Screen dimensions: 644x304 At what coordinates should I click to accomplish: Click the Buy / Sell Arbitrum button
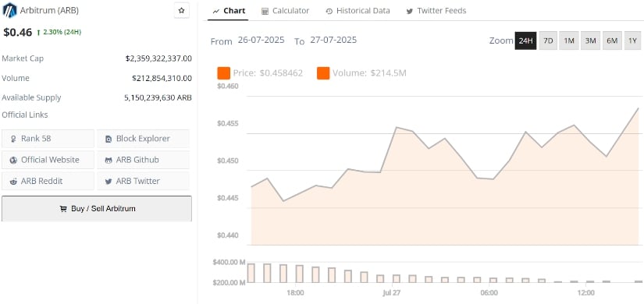pos(97,209)
